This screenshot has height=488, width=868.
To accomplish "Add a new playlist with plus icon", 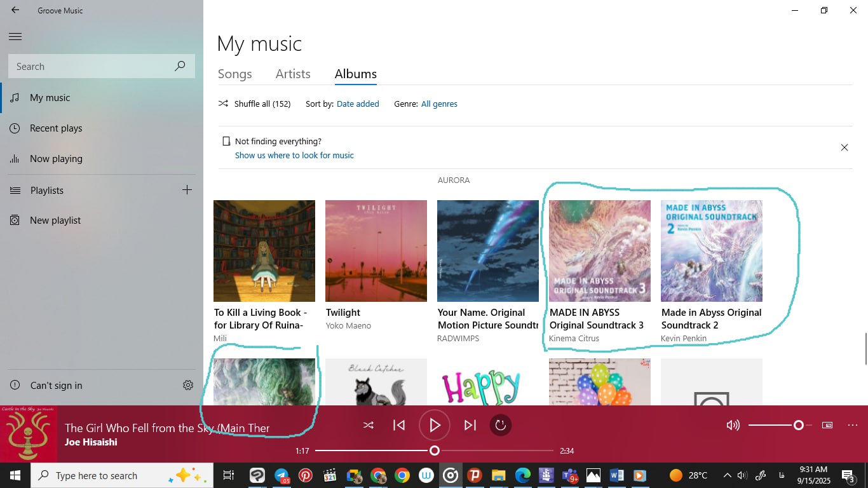I will (187, 190).
